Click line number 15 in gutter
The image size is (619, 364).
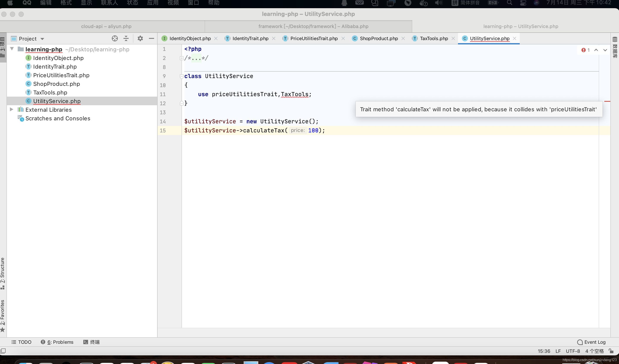pos(163,130)
